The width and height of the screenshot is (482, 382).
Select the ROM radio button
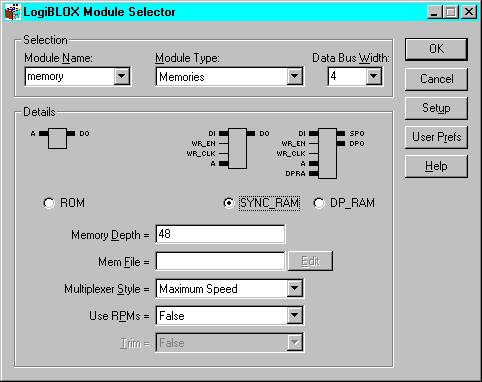coord(49,203)
